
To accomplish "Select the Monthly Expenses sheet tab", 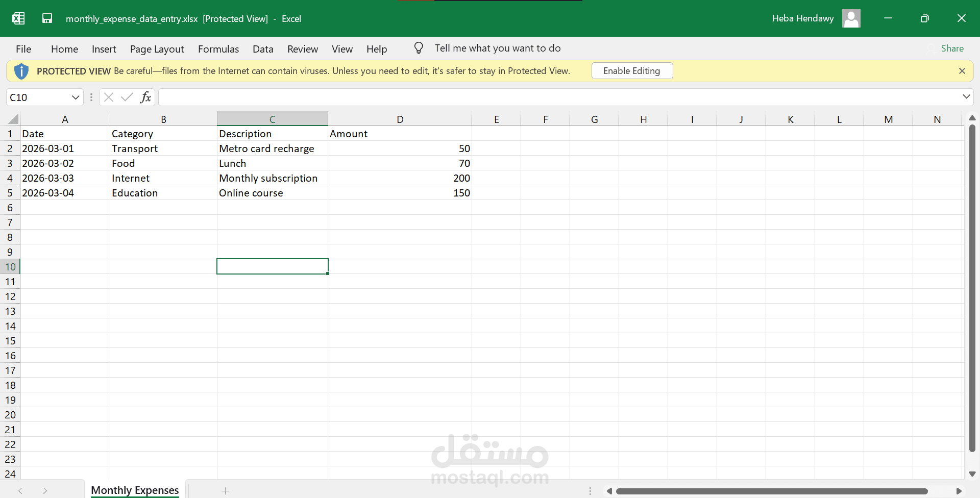I will (135, 490).
